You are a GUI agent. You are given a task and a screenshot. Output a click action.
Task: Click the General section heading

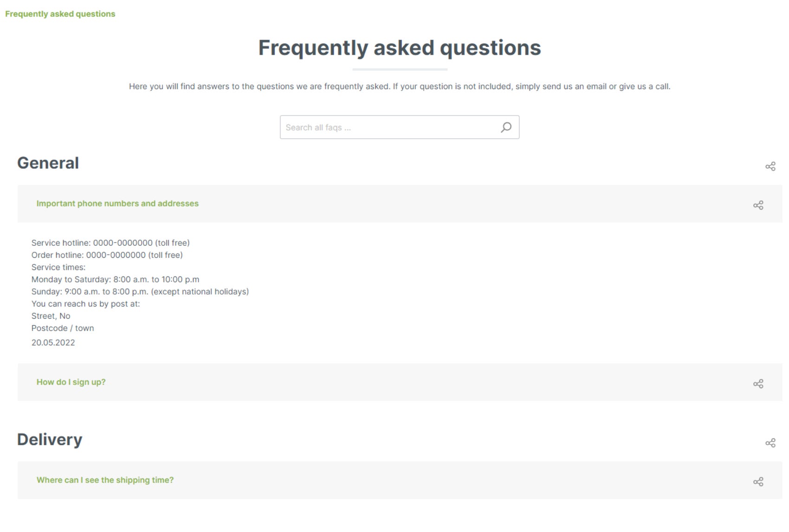pos(48,163)
